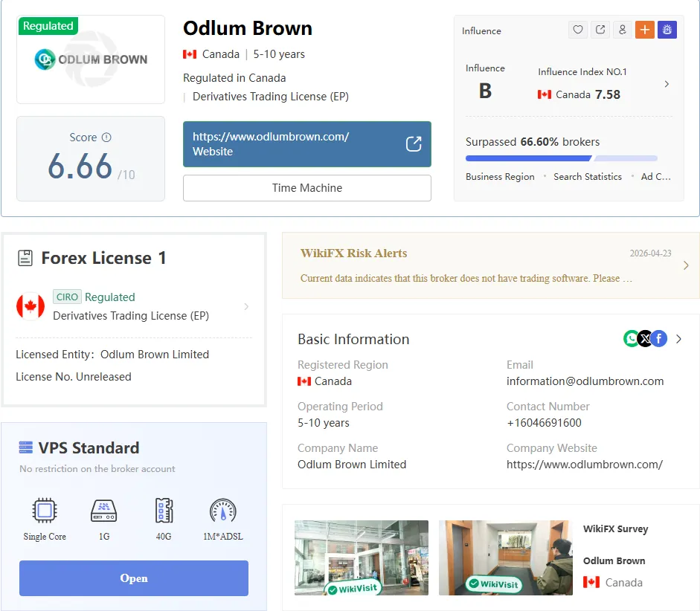Click the Time Machine button
700x611 pixels.
pyautogui.click(x=307, y=188)
